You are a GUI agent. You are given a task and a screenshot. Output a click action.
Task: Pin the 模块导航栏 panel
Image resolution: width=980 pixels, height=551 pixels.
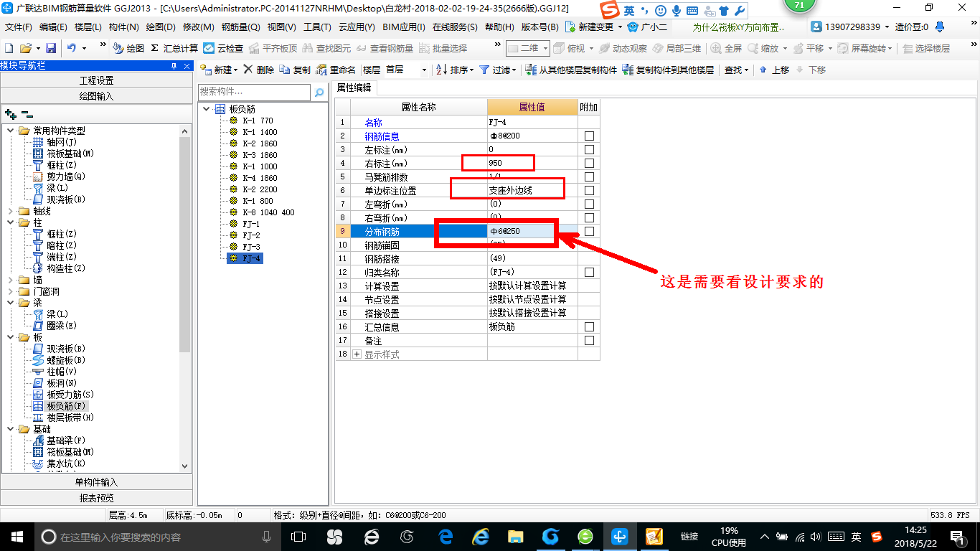[x=174, y=66]
